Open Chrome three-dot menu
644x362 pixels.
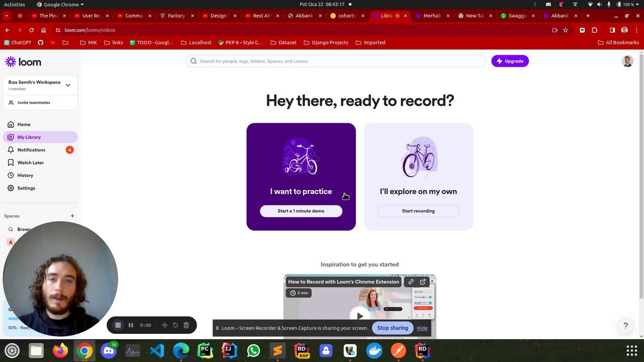pyautogui.click(x=636, y=30)
